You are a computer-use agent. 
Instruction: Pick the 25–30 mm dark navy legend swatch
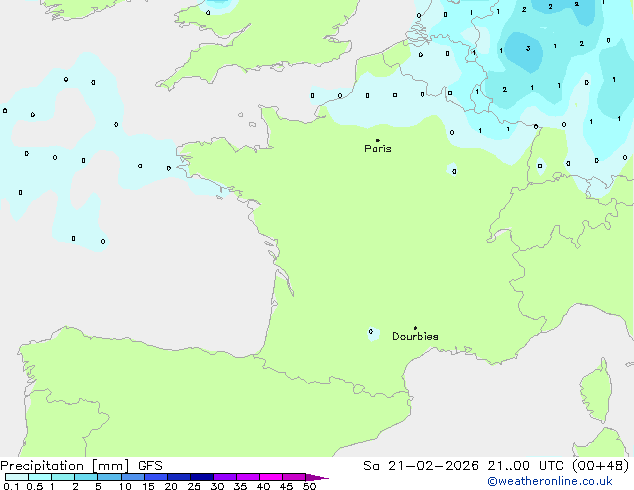tap(202, 477)
